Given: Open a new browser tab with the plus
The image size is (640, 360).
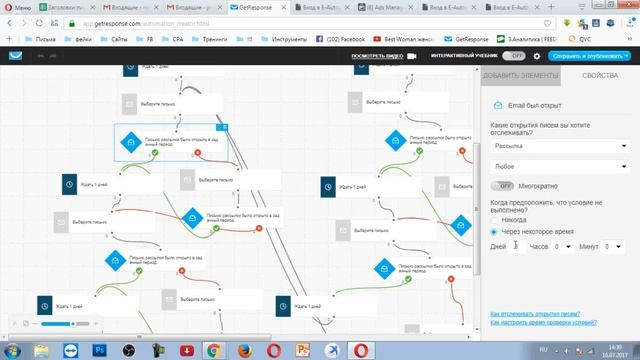Looking at the screenshot, I should tap(551, 7).
